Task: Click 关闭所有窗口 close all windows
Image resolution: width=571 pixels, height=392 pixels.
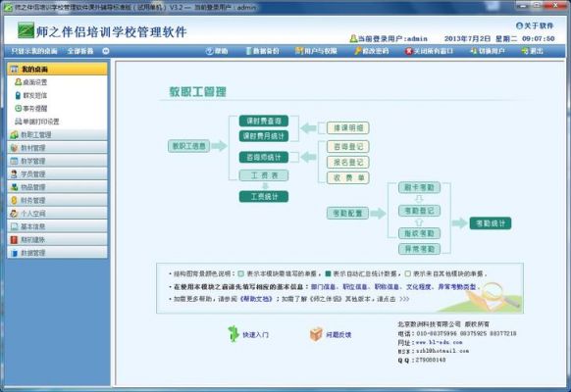Action: pos(429,51)
